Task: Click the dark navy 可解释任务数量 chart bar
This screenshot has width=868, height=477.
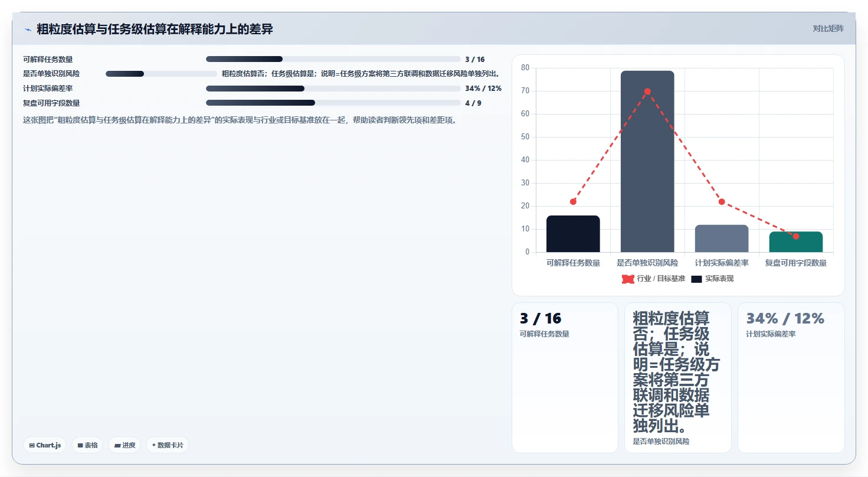Action: 573,234
